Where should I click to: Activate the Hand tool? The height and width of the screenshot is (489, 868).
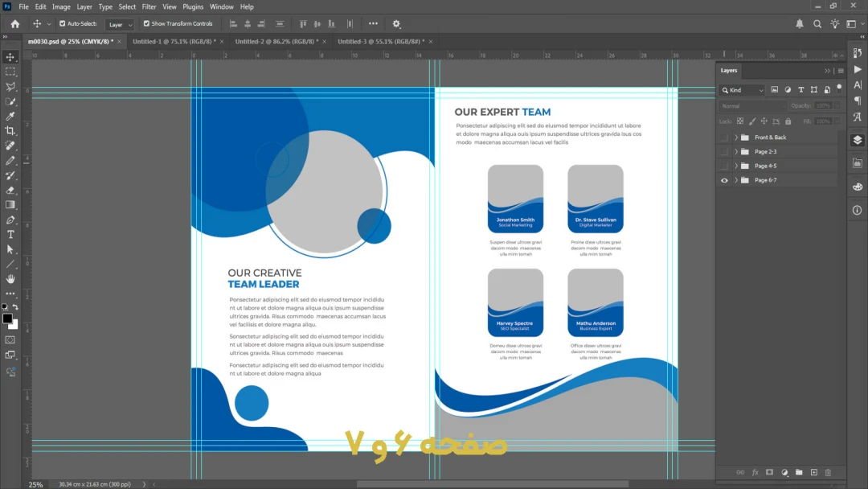[10, 279]
